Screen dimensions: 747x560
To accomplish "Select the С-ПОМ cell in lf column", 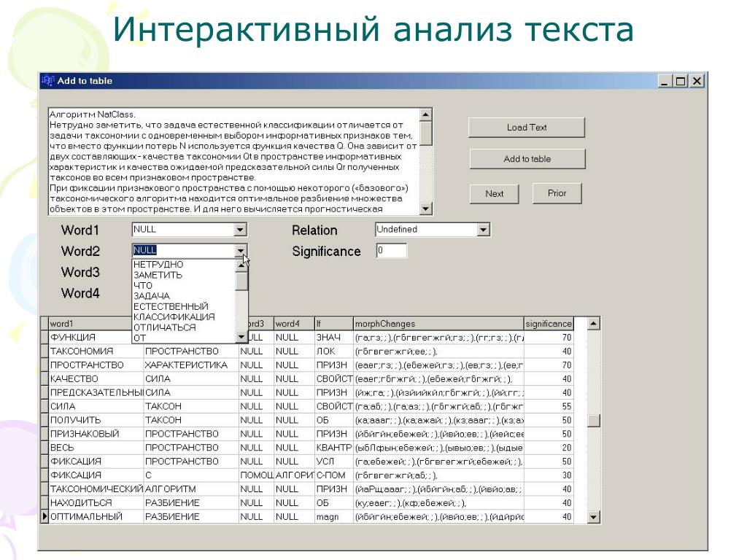I will tap(334, 475).
